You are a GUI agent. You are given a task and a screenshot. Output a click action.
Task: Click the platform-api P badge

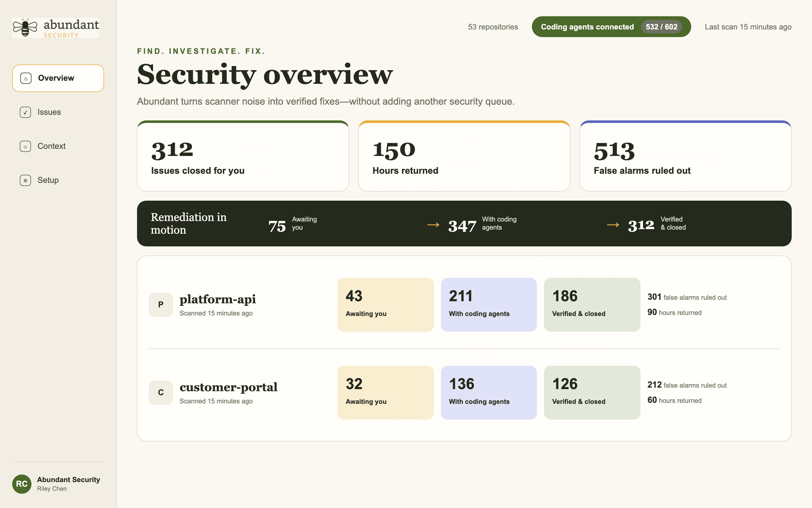click(161, 304)
